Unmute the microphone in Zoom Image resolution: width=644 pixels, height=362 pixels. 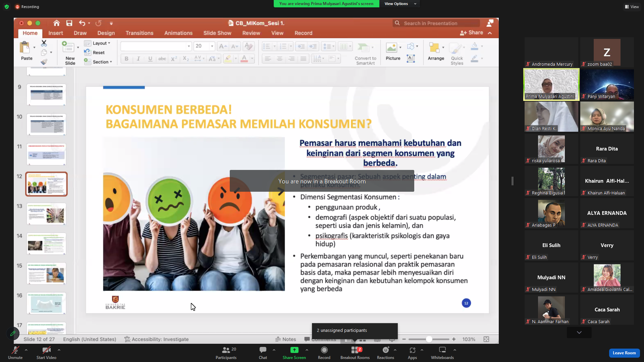point(15,352)
